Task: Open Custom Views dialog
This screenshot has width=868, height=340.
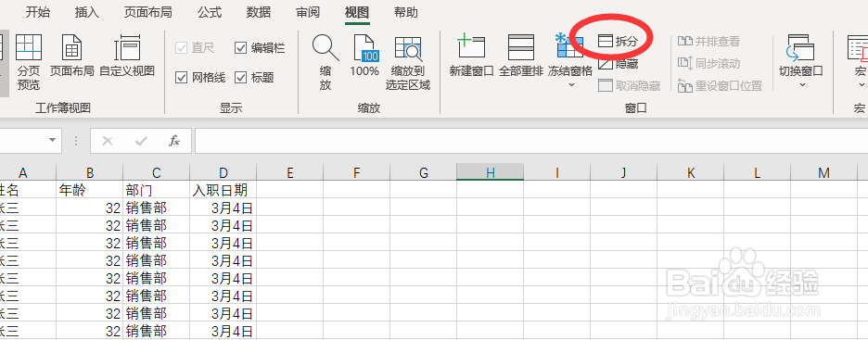Action: click(x=127, y=56)
